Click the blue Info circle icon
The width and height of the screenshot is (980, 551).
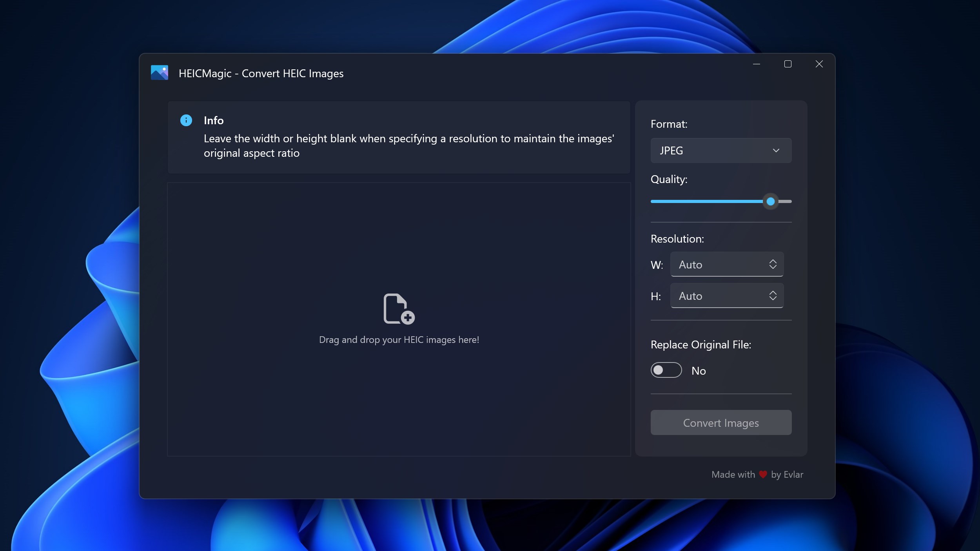click(186, 120)
